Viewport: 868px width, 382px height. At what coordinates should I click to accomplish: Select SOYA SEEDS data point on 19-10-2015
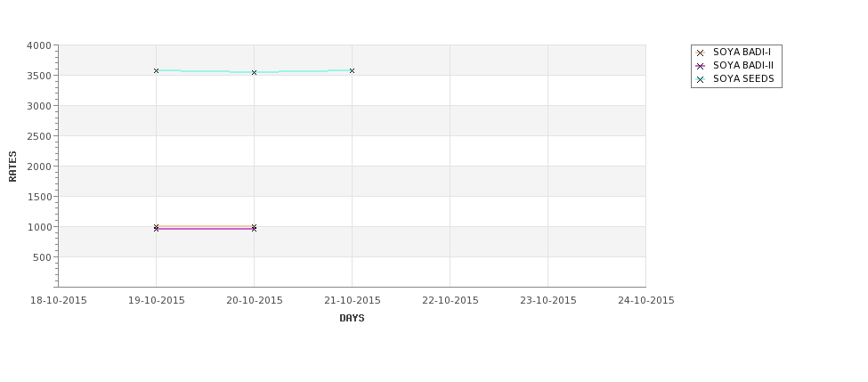point(156,71)
